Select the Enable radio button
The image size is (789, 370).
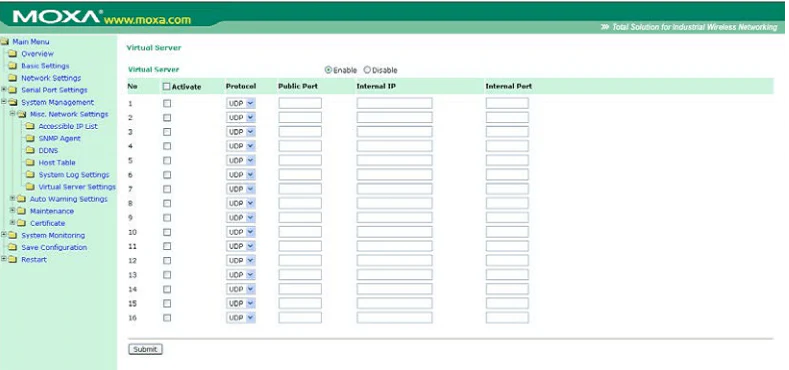(329, 70)
